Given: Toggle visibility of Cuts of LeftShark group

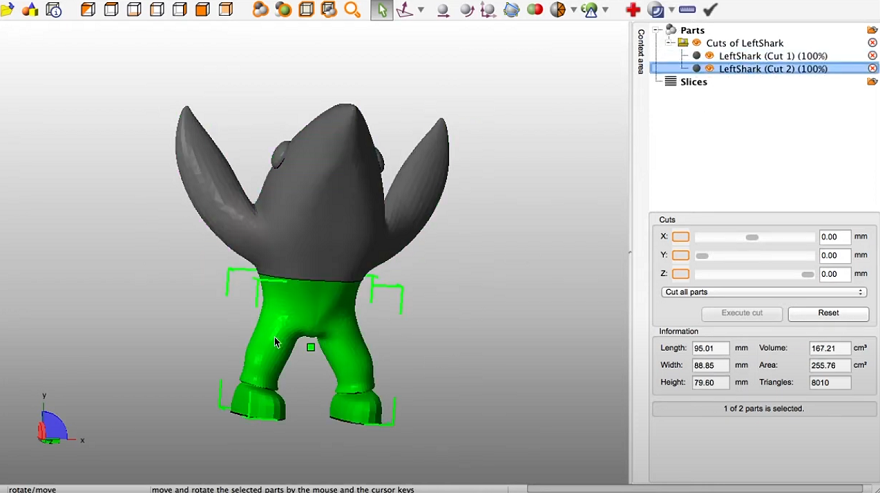Looking at the screenshot, I should pyautogui.click(x=696, y=43).
